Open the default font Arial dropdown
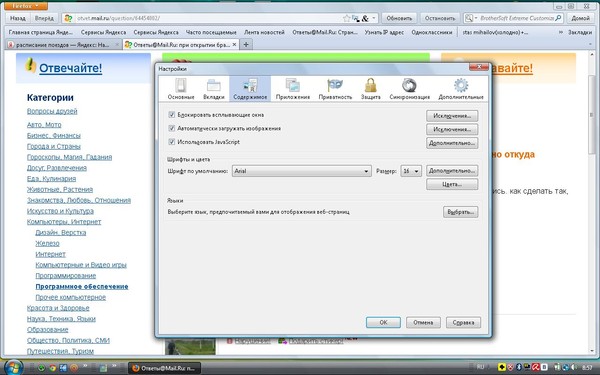Screen dimensions: 600x375 pos(302,171)
